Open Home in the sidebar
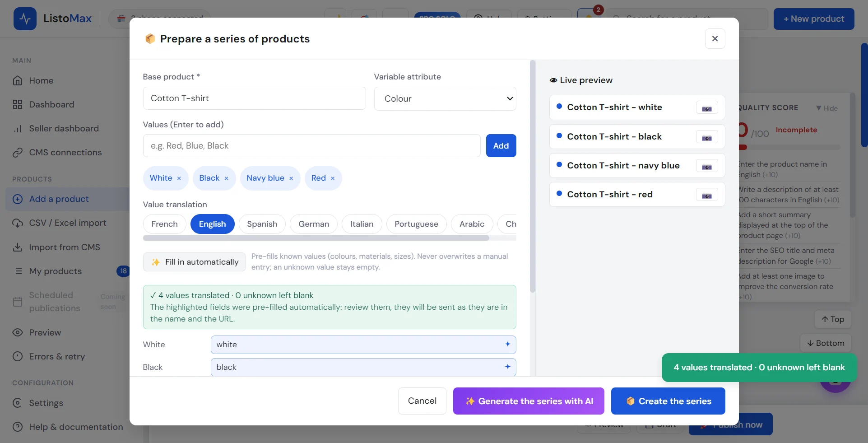Image resolution: width=868 pixels, height=443 pixels. click(x=41, y=80)
